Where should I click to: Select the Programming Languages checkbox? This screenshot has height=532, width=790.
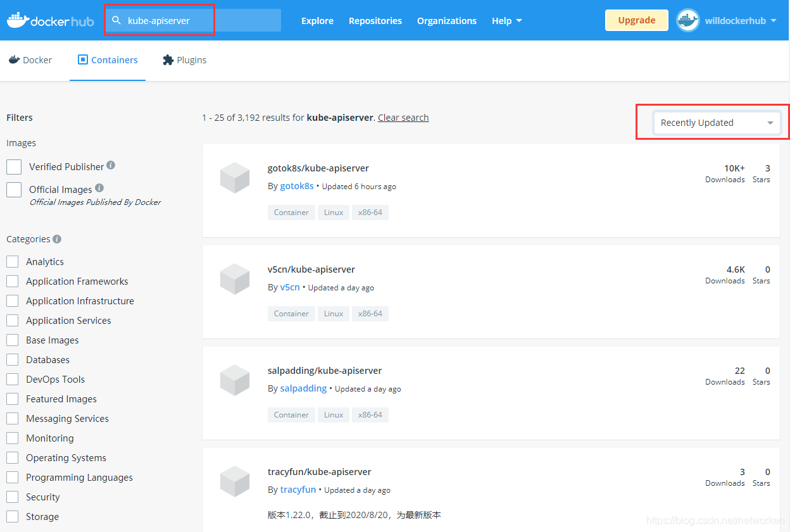tap(12, 478)
